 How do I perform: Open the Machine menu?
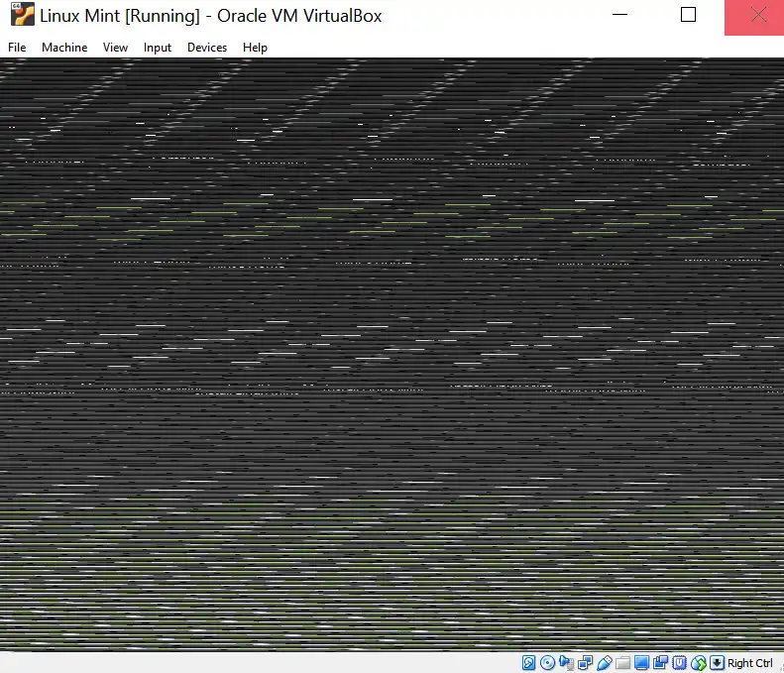point(64,48)
